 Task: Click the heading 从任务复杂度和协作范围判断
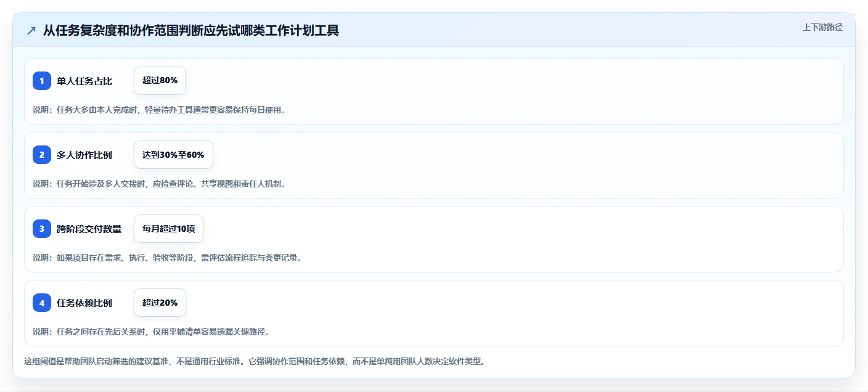[191, 30]
